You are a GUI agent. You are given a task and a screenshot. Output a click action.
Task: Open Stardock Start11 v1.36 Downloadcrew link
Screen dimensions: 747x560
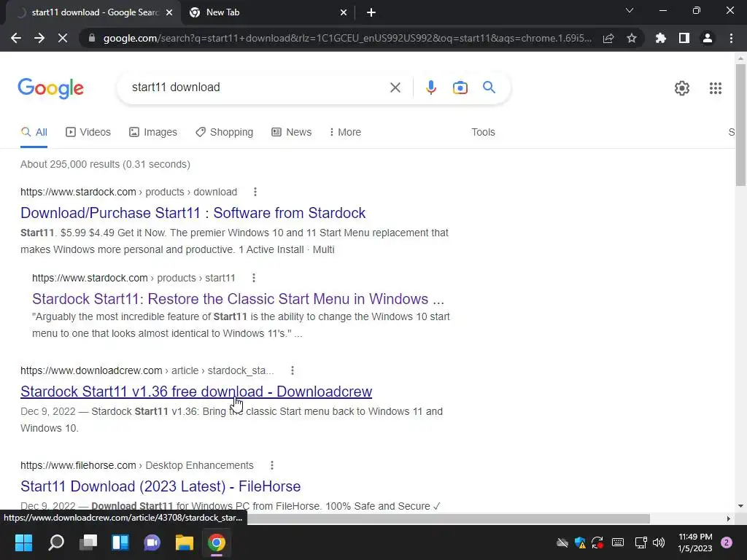click(x=196, y=392)
